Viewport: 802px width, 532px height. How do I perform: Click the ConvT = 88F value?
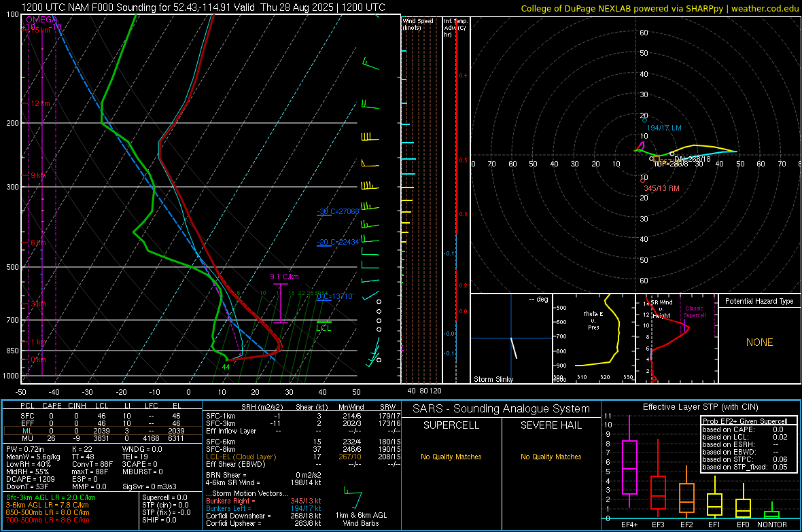(92, 465)
